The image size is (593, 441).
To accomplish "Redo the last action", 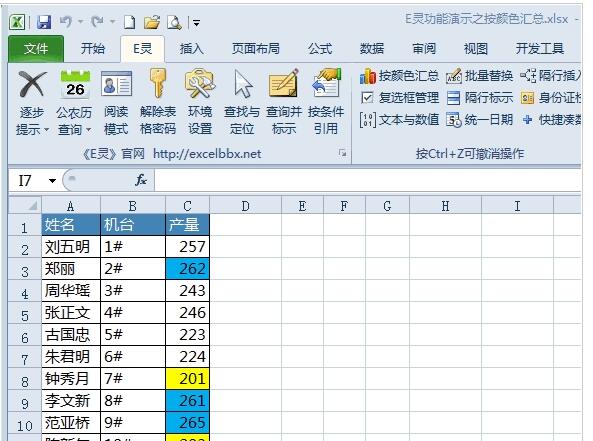I will (x=97, y=22).
